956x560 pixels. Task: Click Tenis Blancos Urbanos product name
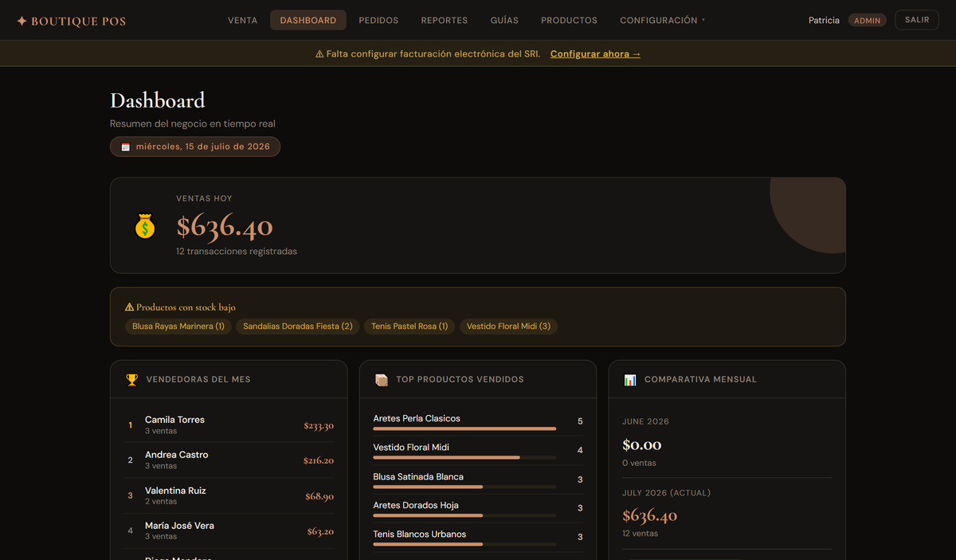coord(420,535)
